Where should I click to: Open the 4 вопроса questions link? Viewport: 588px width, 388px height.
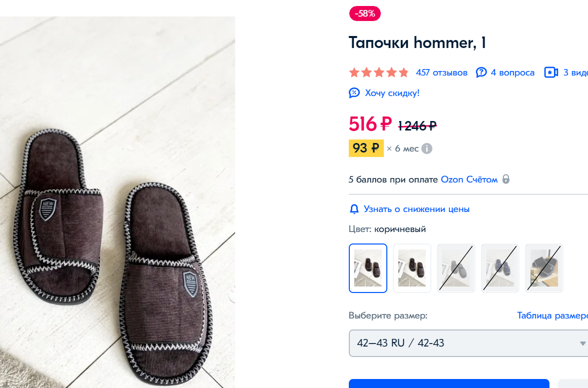[512, 72]
